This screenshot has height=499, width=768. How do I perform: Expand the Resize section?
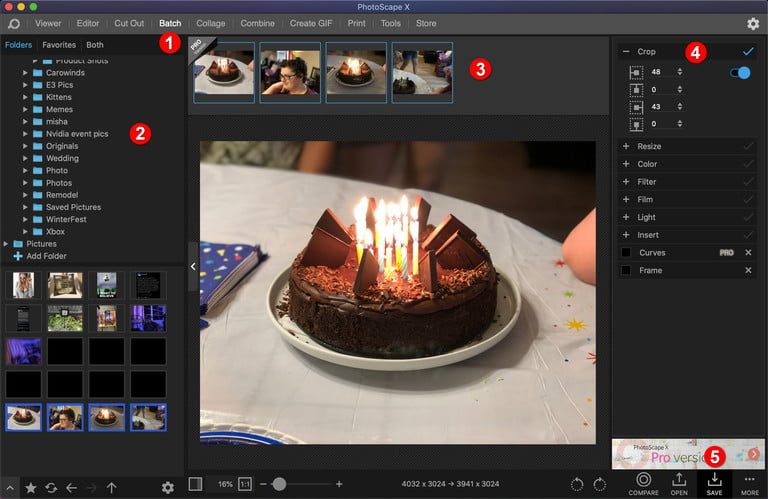tap(626, 146)
